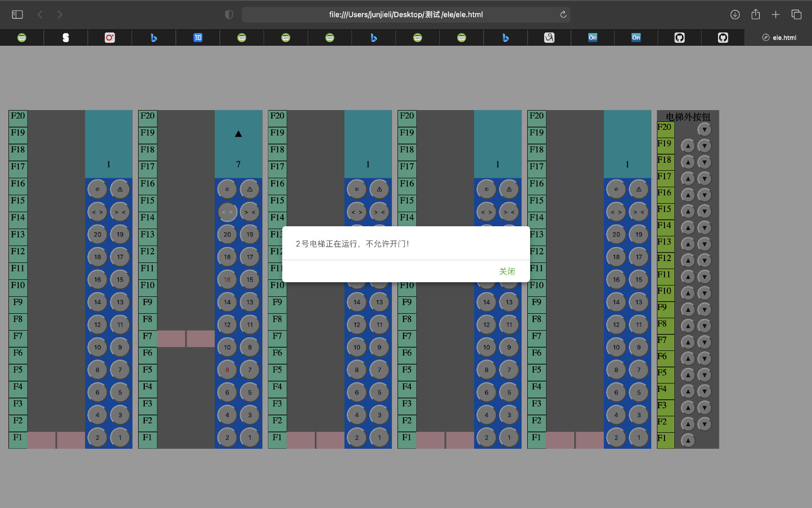Call elevator up from F16 outside panel

coord(688,195)
